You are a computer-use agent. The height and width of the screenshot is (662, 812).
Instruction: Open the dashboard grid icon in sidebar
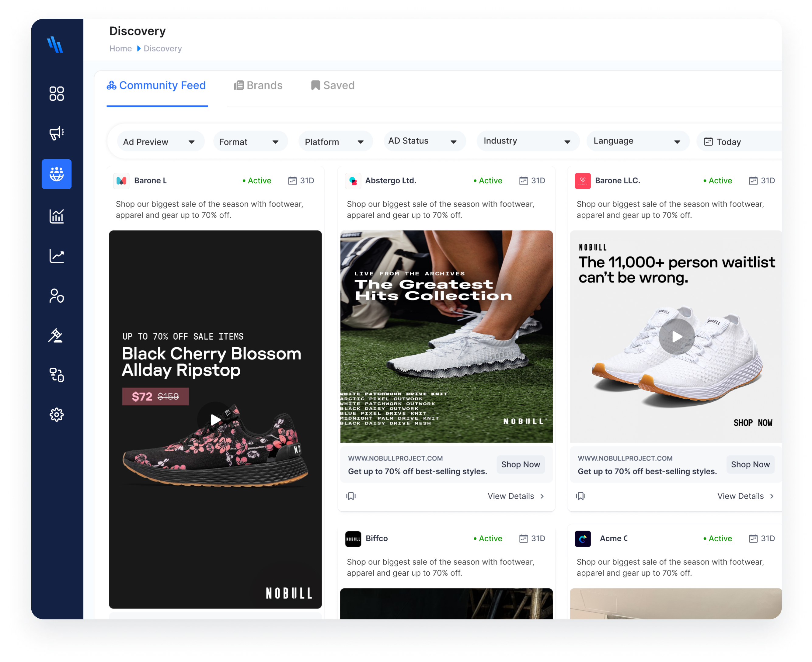point(57,94)
